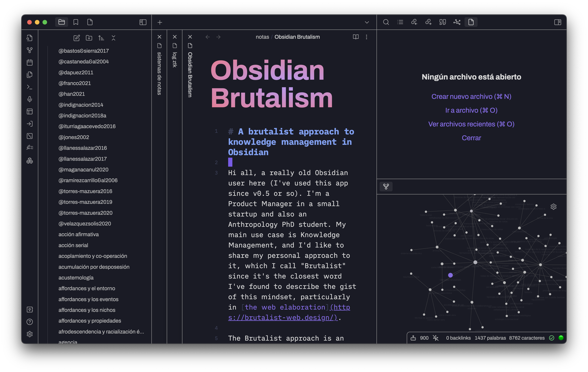Screen dimensions: 588x372
Task: Open more options for Obsidian Brutalism note
Action: [366, 37]
